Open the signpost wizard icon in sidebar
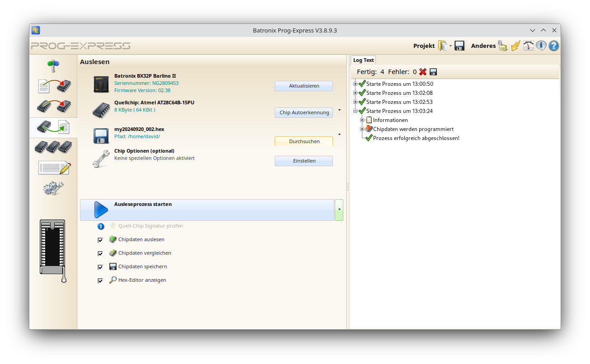Image resolution: width=590 pixels, height=364 pixels. (53, 66)
